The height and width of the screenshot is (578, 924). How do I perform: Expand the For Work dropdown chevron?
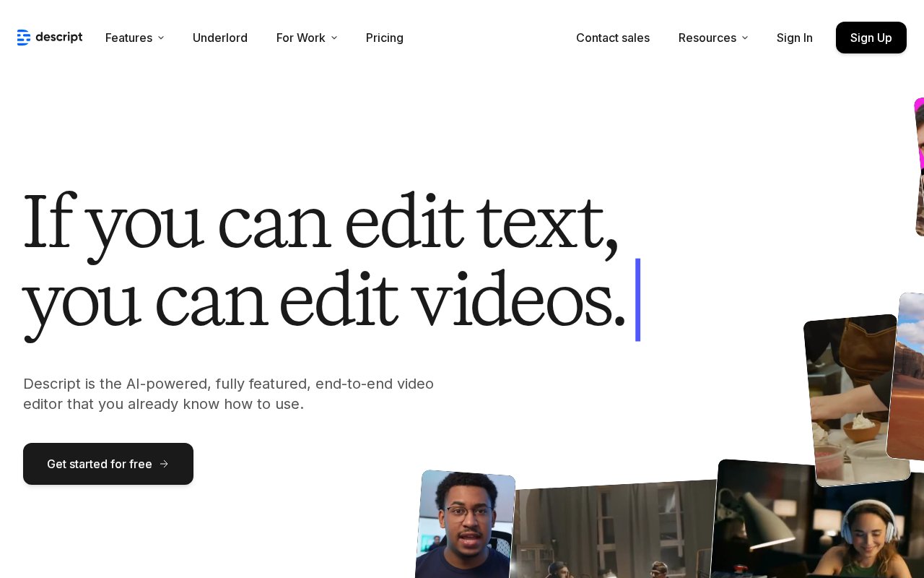pyautogui.click(x=334, y=38)
